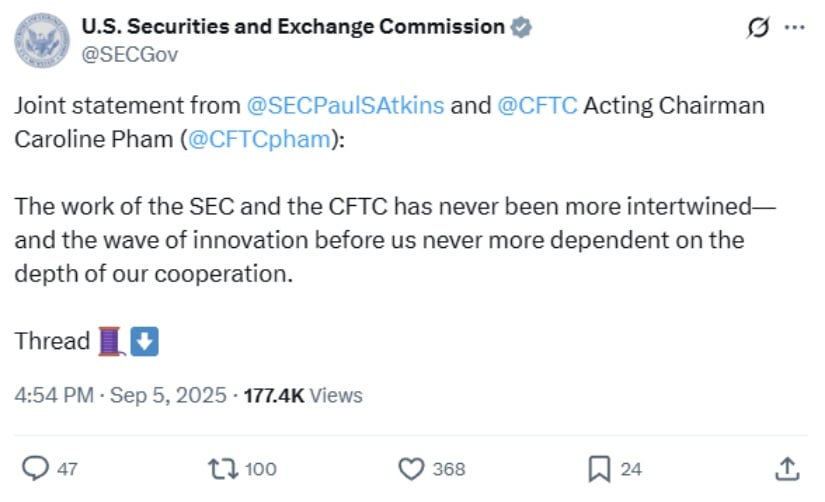Open the 4:54 PM Sep 5, 2025 timestamp
This screenshot has width=825, height=502.
coord(120,395)
